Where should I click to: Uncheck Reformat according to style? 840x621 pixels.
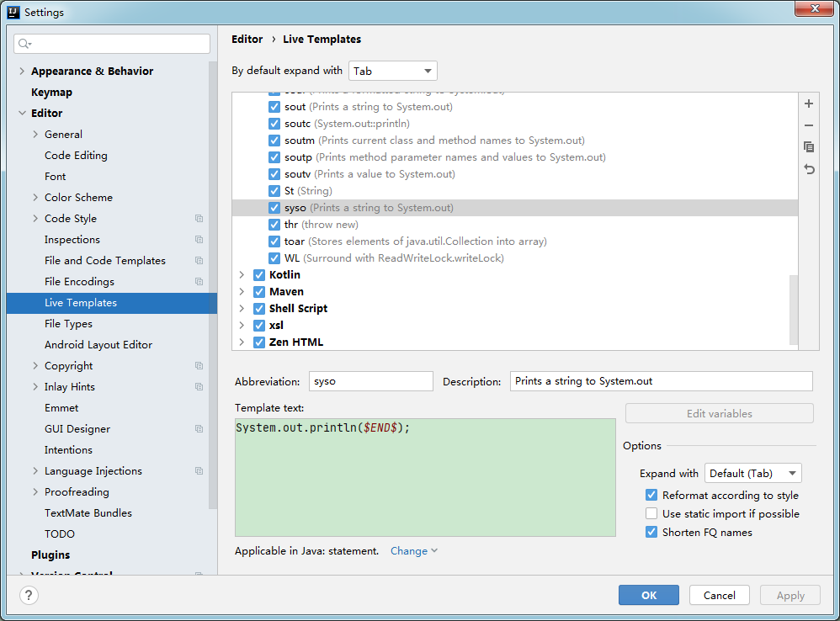click(651, 496)
